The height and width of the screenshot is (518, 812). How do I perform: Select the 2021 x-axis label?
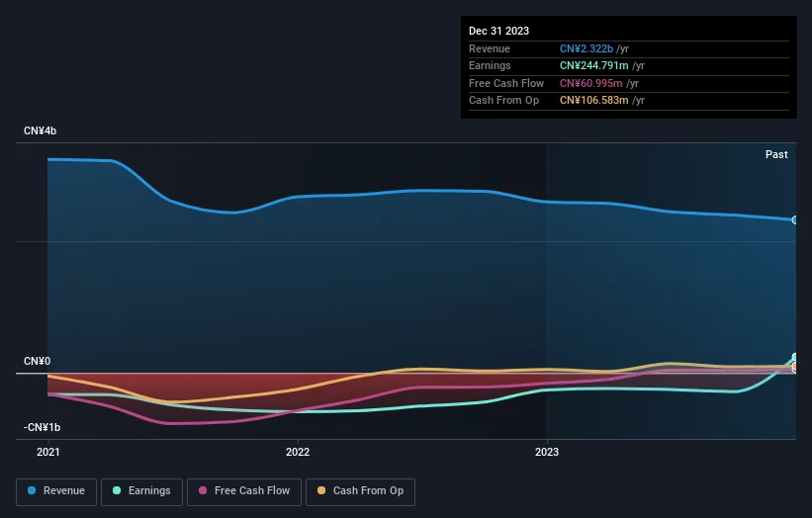tap(48, 452)
